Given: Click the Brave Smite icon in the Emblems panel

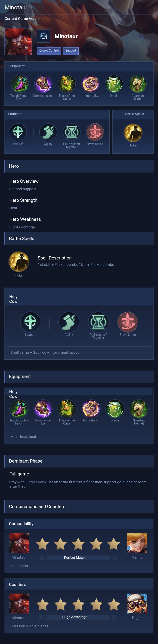Looking at the screenshot, I should (95, 132).
